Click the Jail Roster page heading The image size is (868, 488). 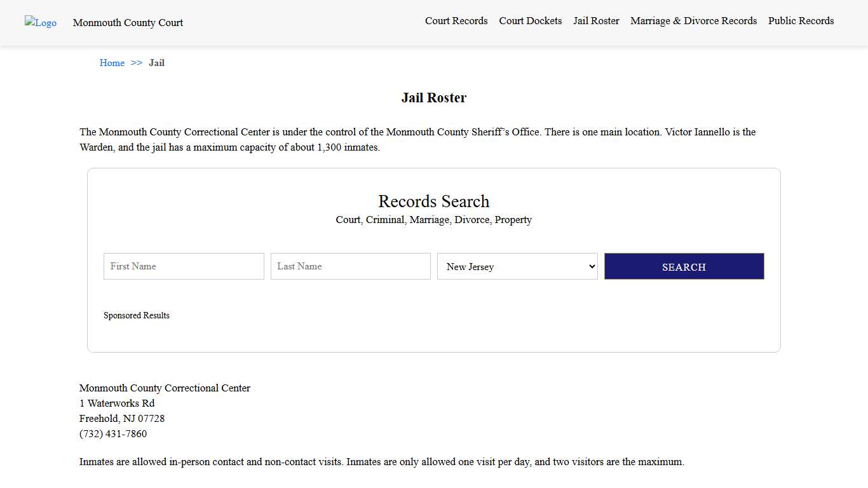pos(433,98)
